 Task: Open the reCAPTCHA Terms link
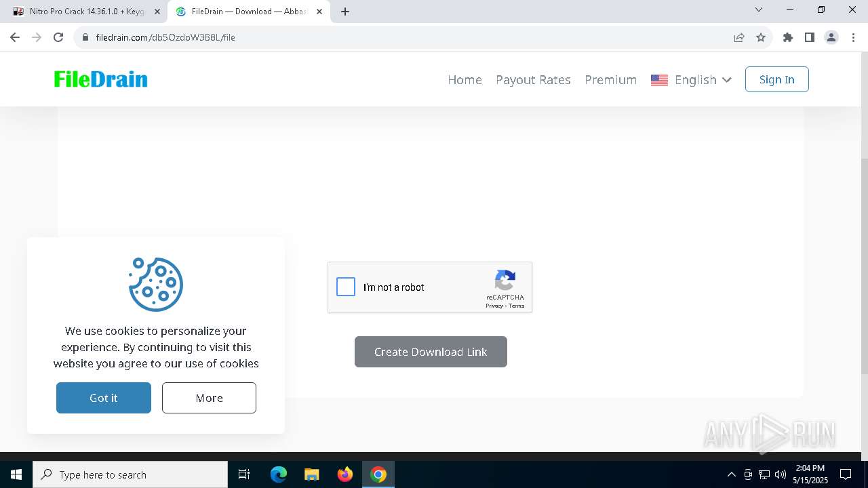tap(517, 306)
